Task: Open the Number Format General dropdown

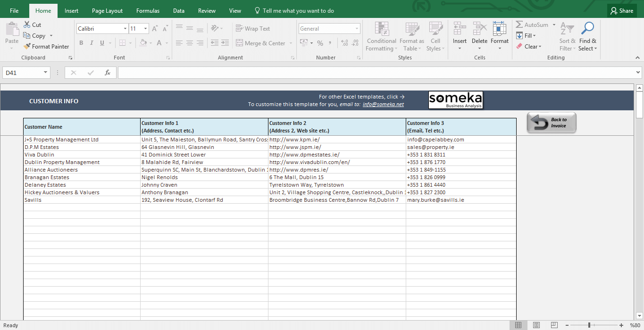Action: (x=357, y=29)
